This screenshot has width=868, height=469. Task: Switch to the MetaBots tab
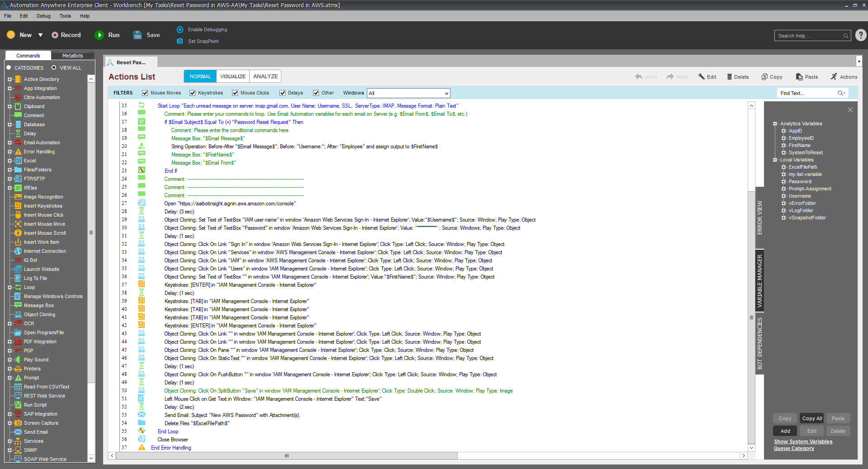pos(72,56)
